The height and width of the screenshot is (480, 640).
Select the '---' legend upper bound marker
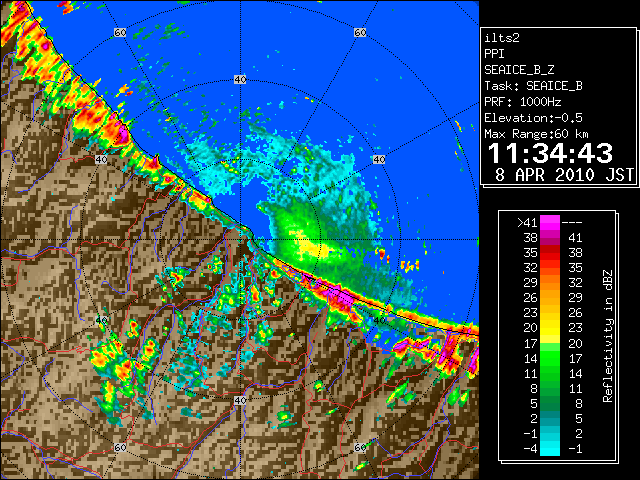pos(572,223)
